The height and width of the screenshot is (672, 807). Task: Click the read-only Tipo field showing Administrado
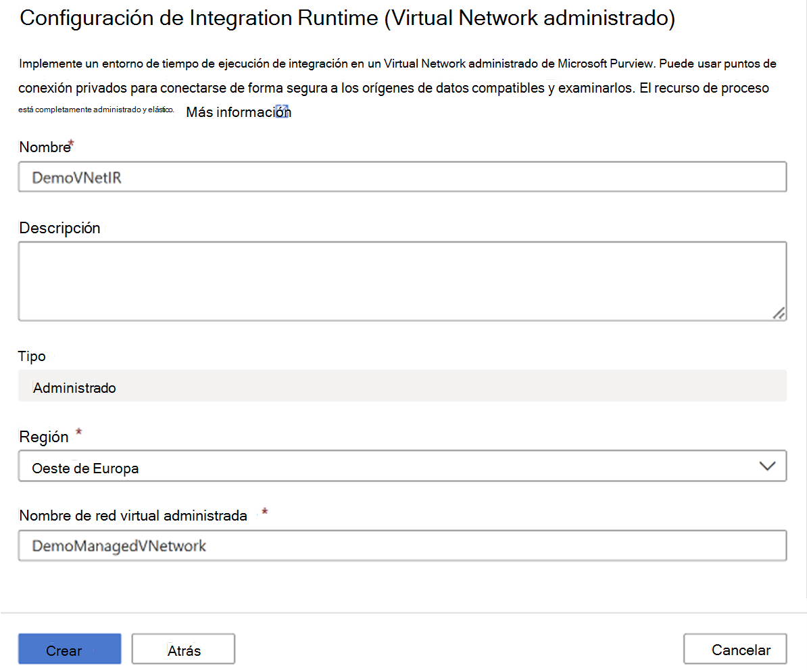402,385
